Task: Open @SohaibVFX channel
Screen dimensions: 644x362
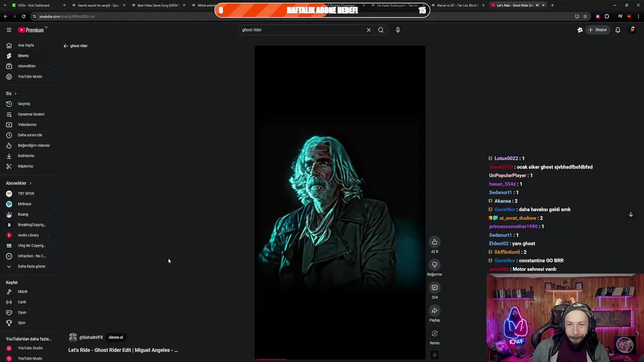Action: point(91,337)
